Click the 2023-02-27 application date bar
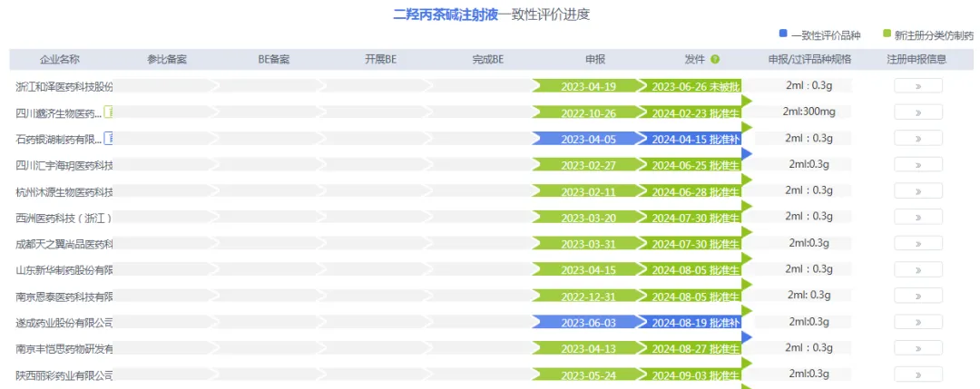Screen dimensions: 980x389 click(x=589, y=165)
